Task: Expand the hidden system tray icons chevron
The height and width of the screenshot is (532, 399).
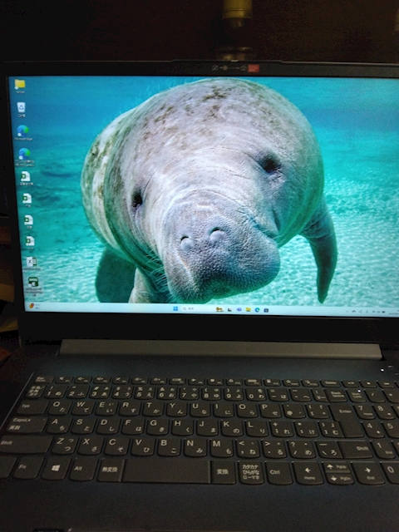Action: pyautogui.click(x=347, y=311)
